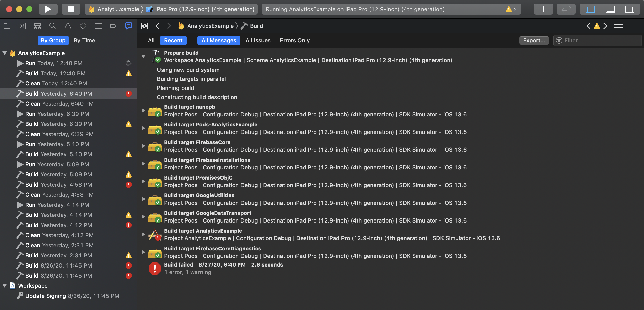
Task: Toggle the left navigator panel visibility
Action: point(590,9)
